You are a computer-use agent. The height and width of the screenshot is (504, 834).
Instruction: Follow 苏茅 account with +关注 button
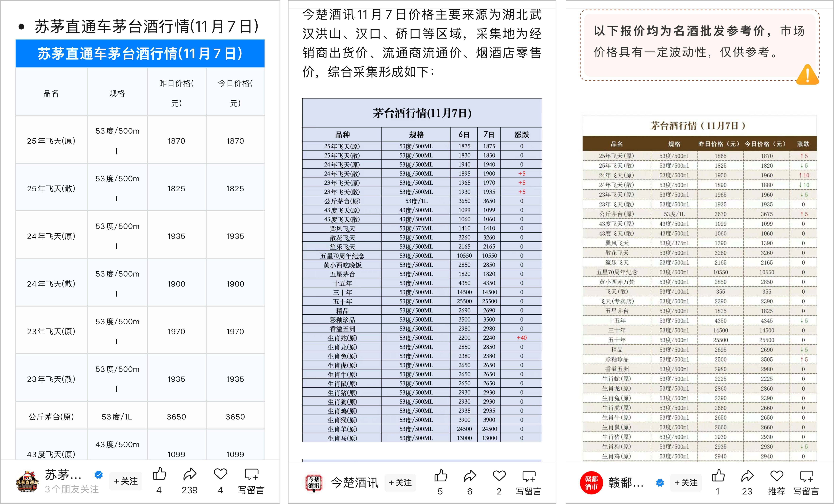click(x=126, y=481)
